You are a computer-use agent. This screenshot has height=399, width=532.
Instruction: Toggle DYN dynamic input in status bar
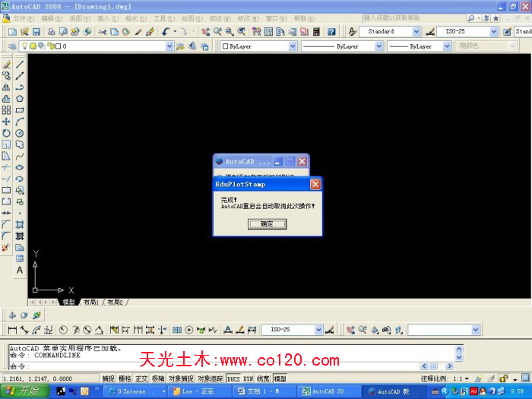pyautogui.click(x=248, y=378)
